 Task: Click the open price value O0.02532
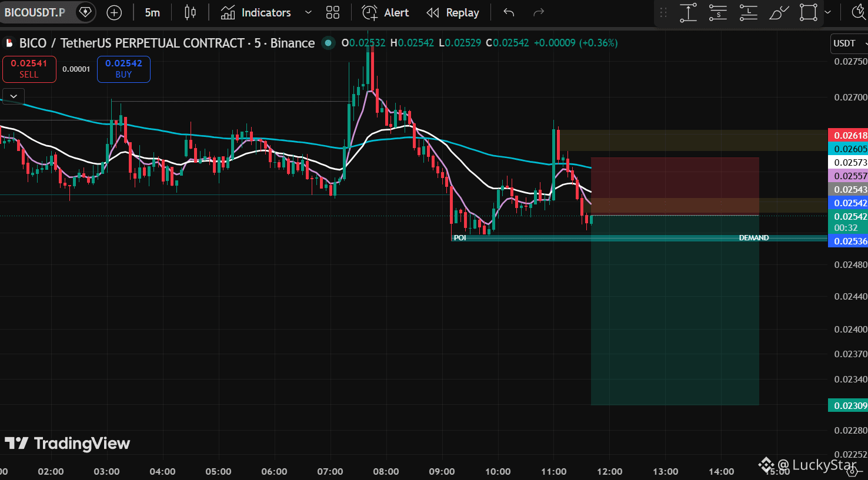363,43
